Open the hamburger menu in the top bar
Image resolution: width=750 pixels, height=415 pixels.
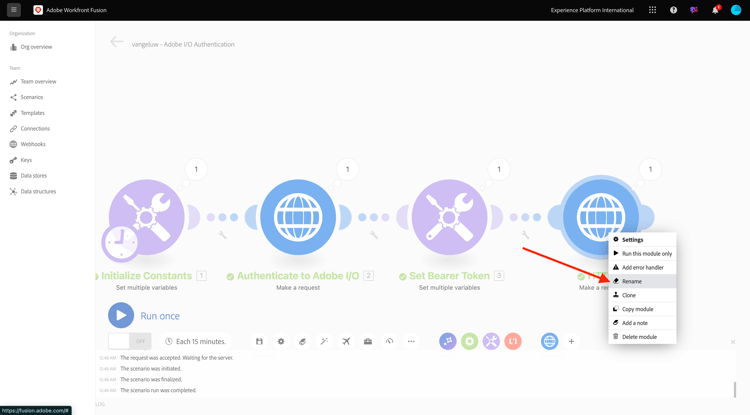pos(14,10)
